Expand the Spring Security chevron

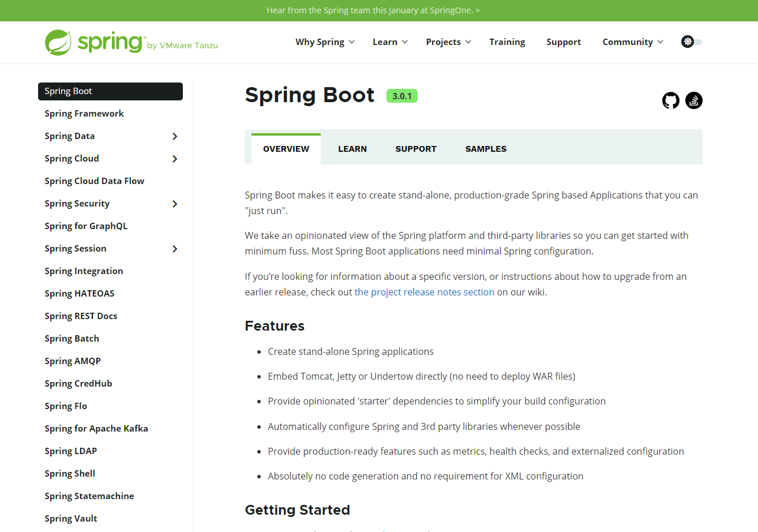pyautogui.click(x=175, y=204)
